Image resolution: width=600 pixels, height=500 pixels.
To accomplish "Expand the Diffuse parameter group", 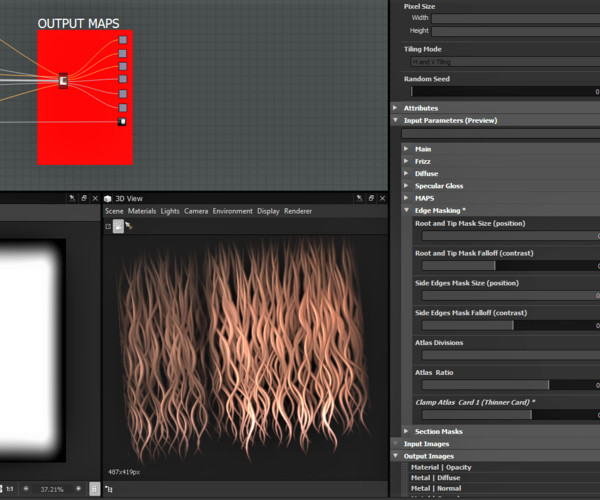I will coord(406,173).
